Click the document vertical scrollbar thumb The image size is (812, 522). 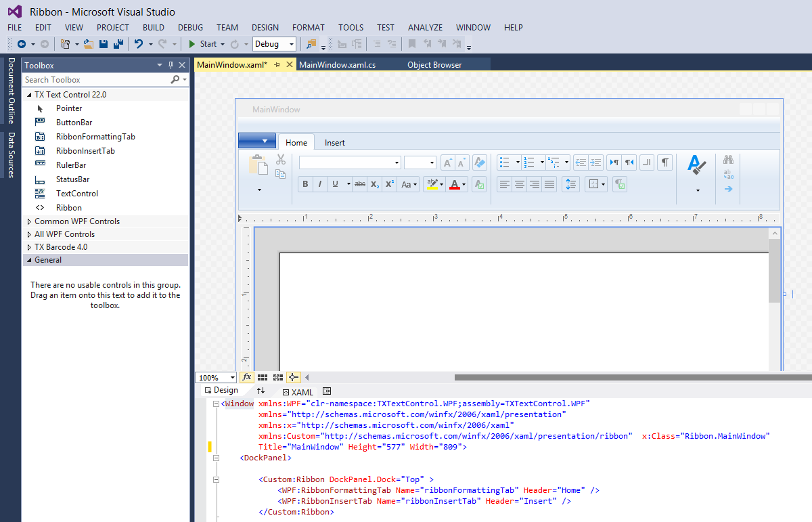(775, 271)
